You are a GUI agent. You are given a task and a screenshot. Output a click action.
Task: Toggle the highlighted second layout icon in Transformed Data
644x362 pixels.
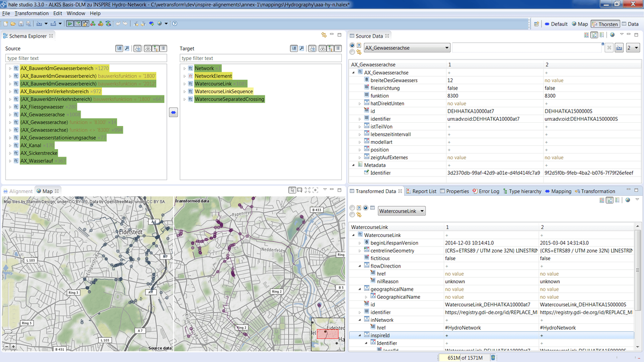point(610,201)
